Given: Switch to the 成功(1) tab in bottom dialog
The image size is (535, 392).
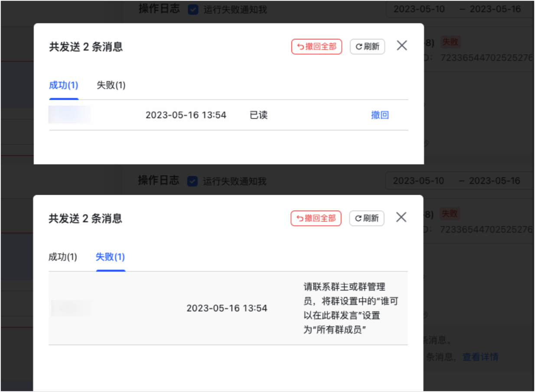Looking at the screenshot, I should (x=63, y=257).
